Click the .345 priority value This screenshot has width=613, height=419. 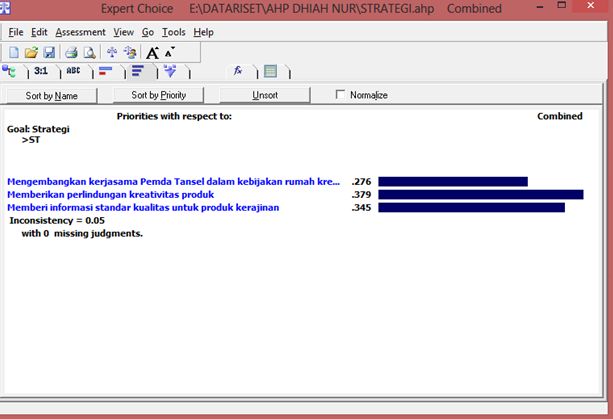tap(361, 208)
